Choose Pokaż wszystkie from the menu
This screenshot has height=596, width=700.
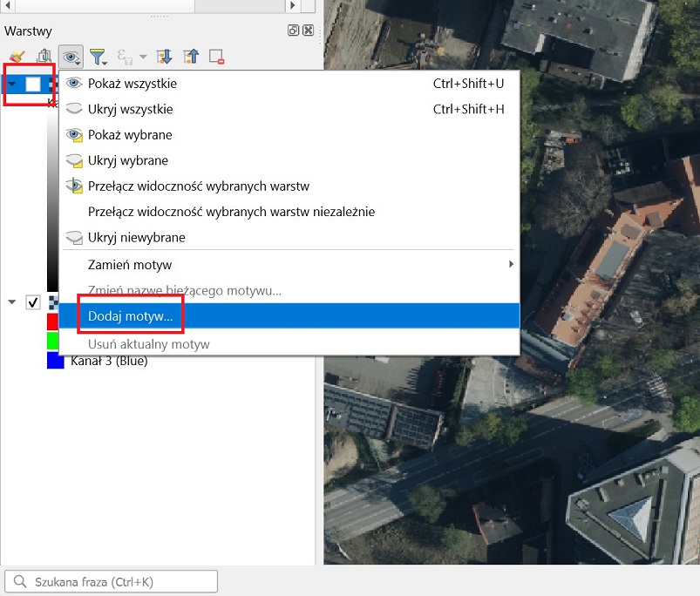coord(289,84)
